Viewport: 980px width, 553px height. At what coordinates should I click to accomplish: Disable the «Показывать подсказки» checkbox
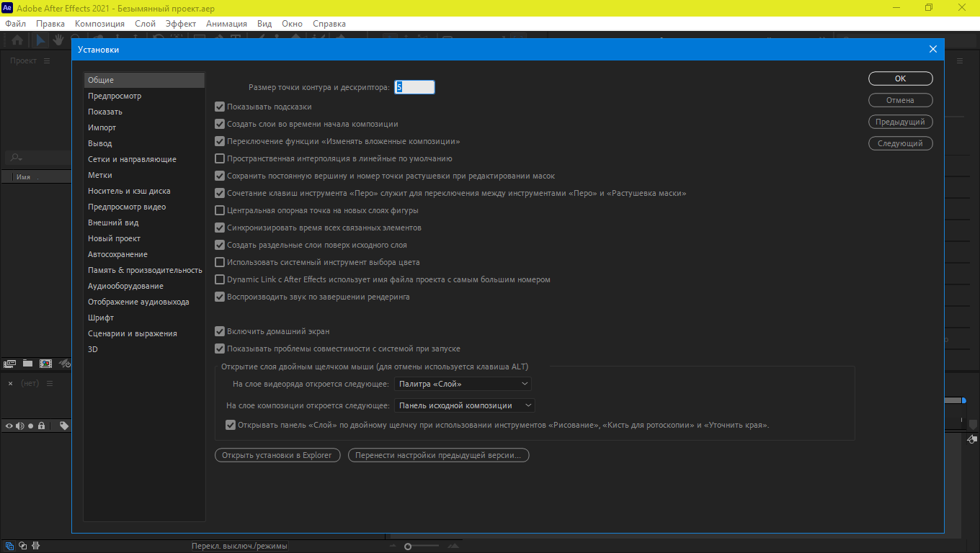tap(220, 107)
